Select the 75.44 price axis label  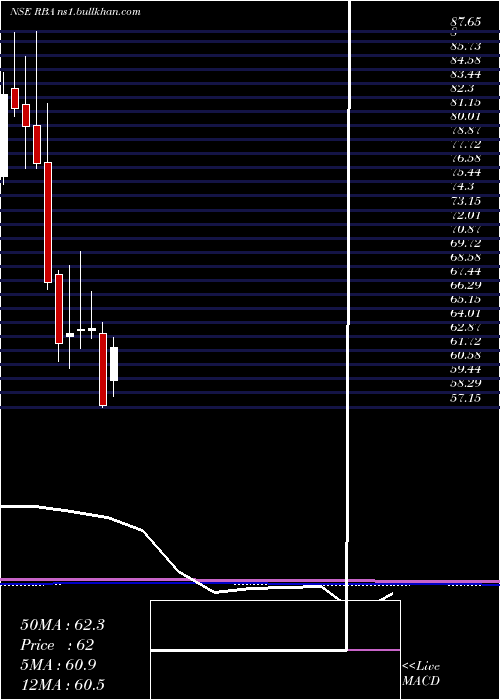(x=466, y=172)
